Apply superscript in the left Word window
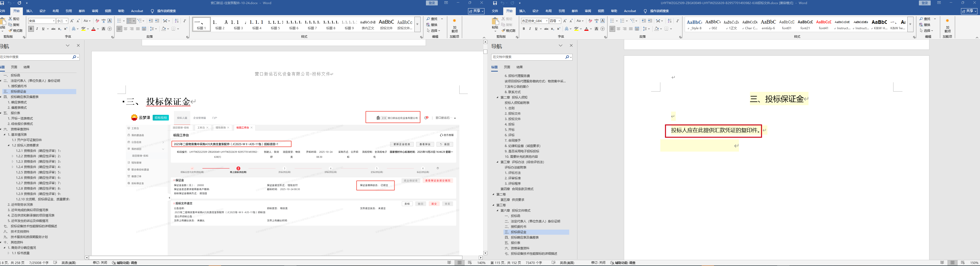Viewport: 980px width, 266px height. [65, 29]
